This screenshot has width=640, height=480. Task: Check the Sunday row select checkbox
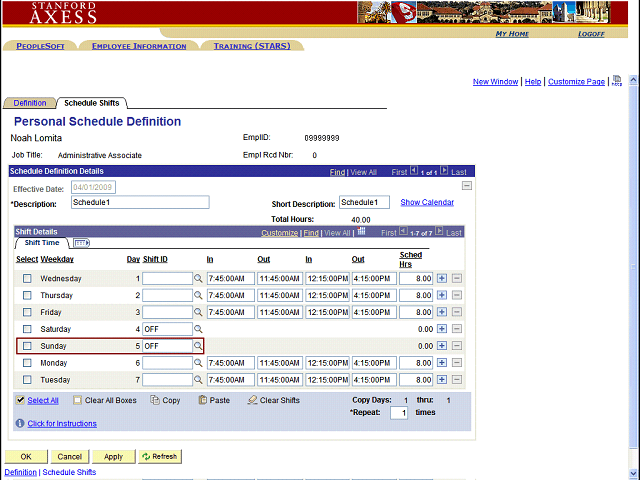pyautogui.click(x=28, y=346)
